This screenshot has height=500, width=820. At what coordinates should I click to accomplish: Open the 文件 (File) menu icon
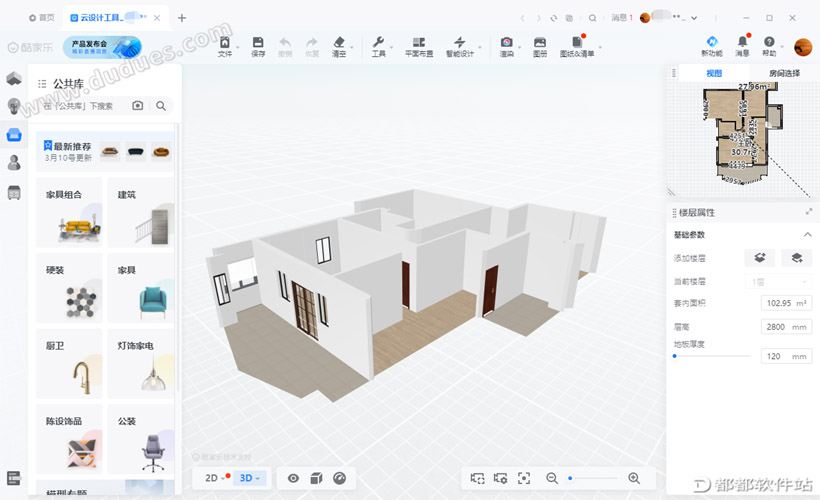224,42
